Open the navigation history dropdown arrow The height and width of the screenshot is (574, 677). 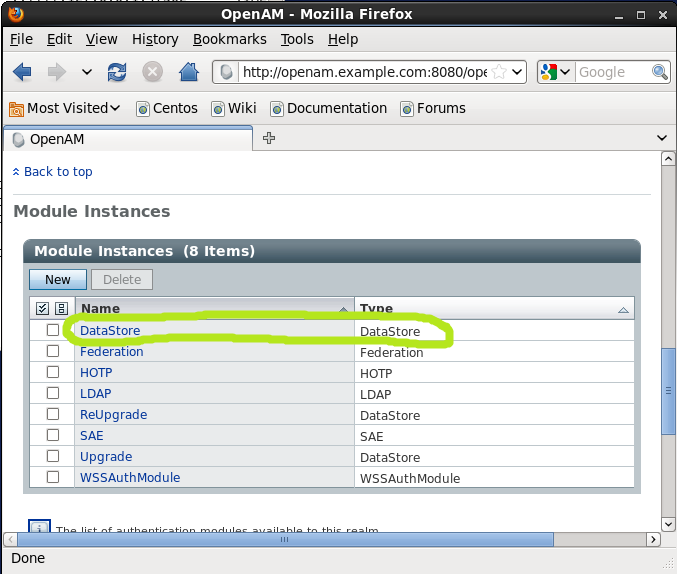(x=87, y=72)
